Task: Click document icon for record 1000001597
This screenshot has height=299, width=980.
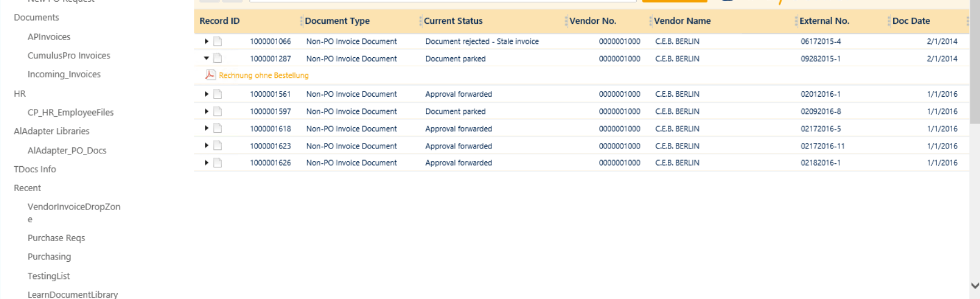Action: point(218,111)
